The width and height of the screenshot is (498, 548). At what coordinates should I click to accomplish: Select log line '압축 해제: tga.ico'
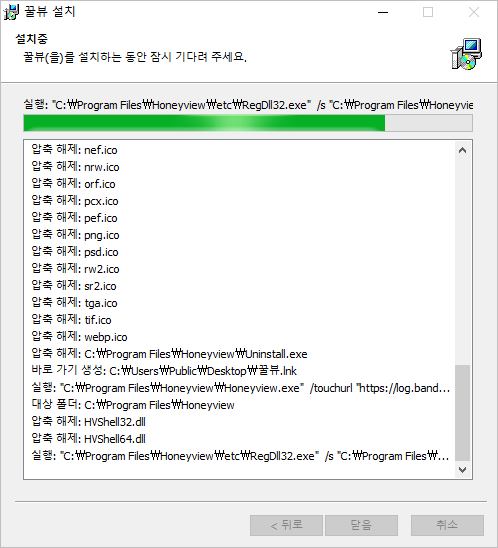point(74,303)
